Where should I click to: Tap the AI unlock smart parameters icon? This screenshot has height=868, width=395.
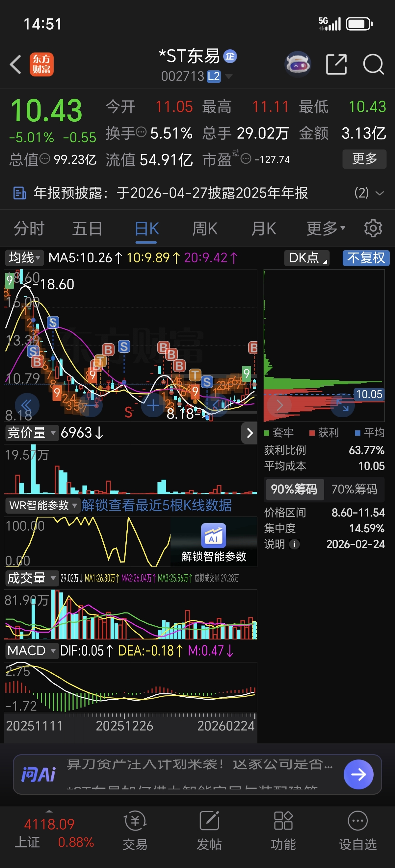tap(214, 536)
